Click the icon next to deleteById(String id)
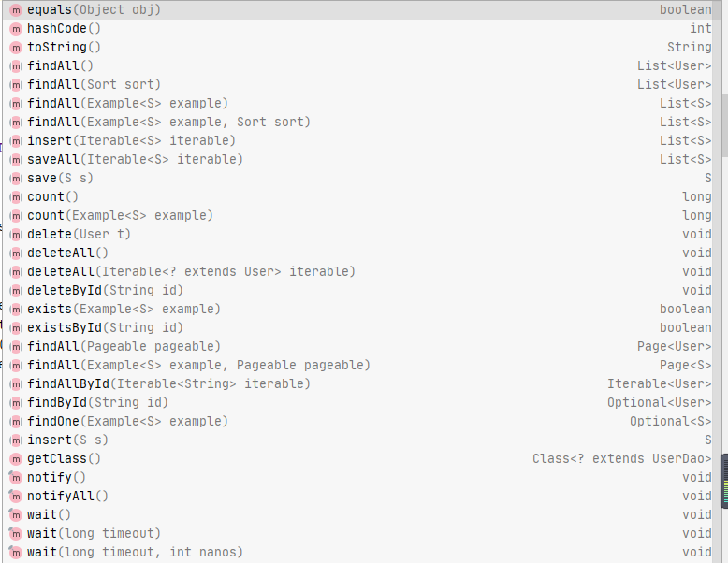728x563 pixels. point(16,290)
